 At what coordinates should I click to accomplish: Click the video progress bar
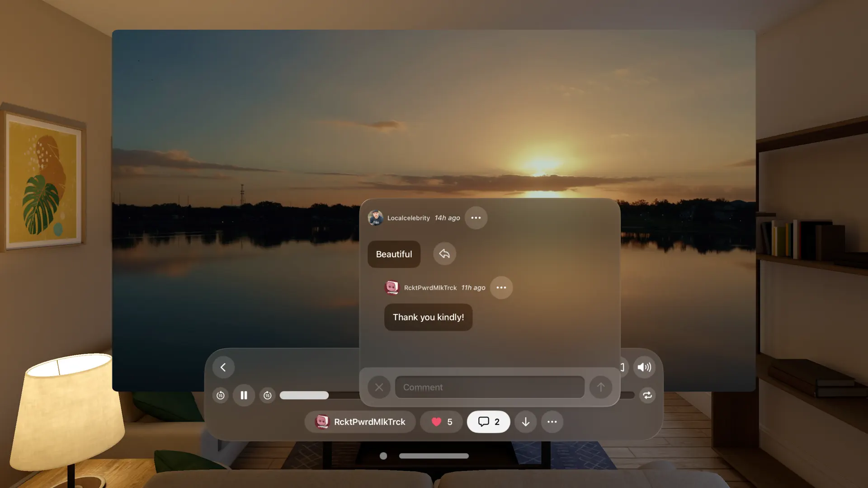point(316,395)
